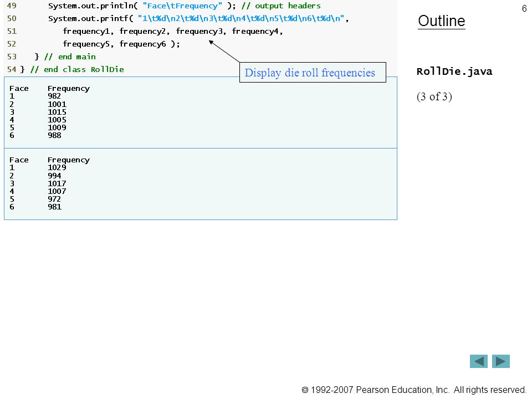The width and height of the screenshot is (532, 399).
Task: Click the printf format string on line 50
Action: tap(241, 18)
